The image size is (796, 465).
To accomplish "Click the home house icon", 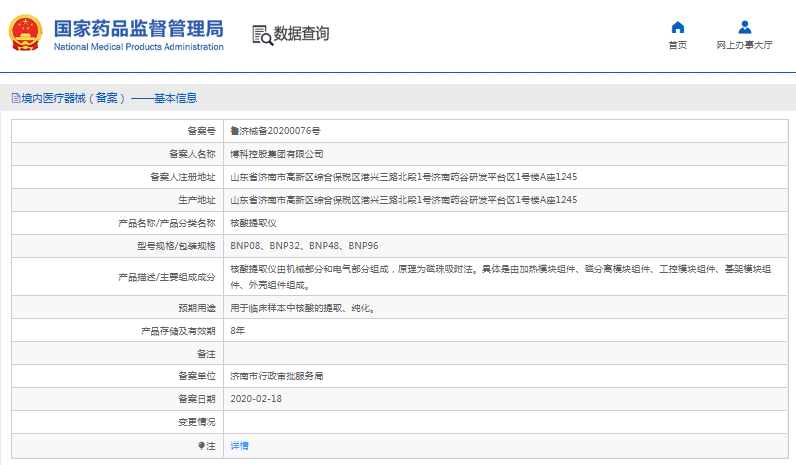I will click(677, 27).
